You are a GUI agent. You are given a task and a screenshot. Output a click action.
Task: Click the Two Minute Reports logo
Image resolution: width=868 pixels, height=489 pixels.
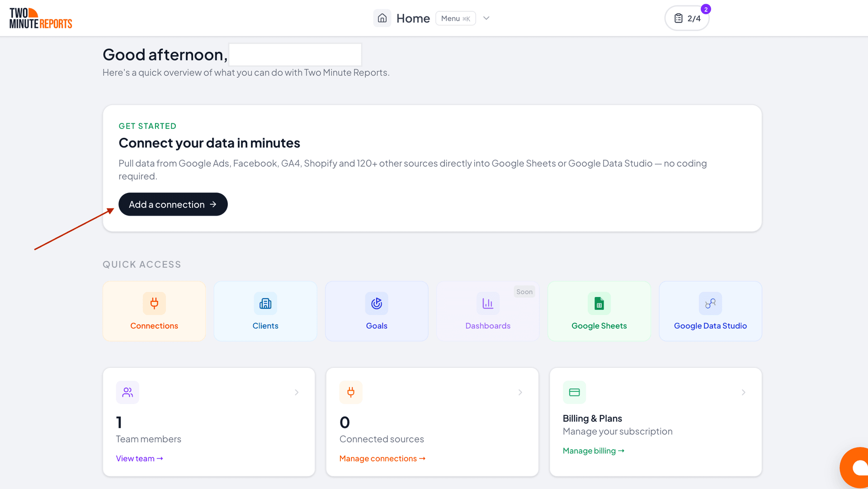(x=41, y=19)
